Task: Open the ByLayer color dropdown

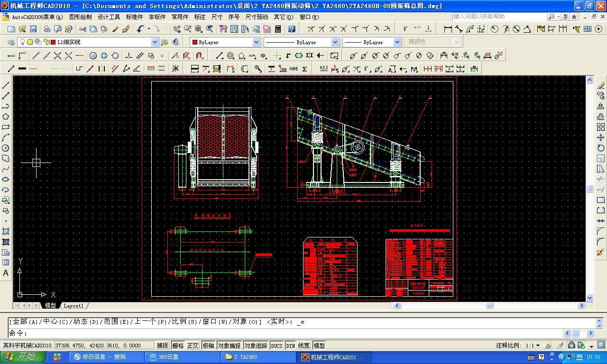Action: (x=256, y=42)
